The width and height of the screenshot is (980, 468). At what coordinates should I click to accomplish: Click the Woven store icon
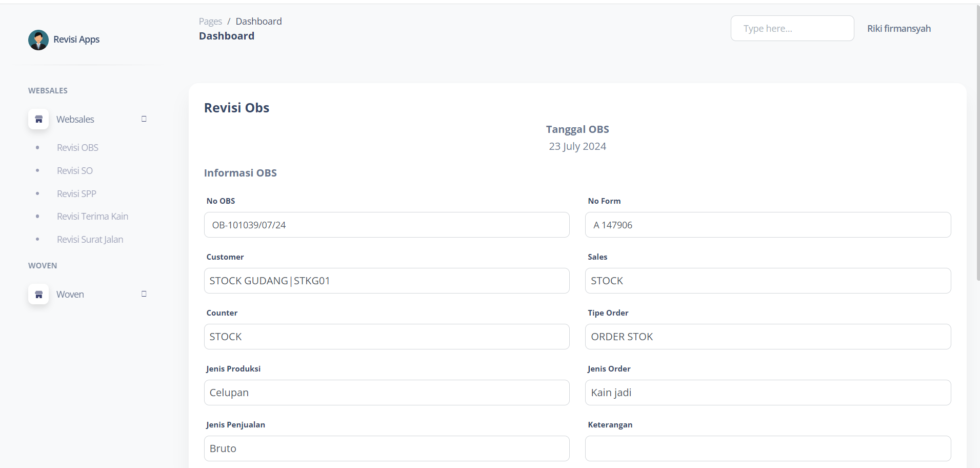pyautogui.click(x=38, y=294)
